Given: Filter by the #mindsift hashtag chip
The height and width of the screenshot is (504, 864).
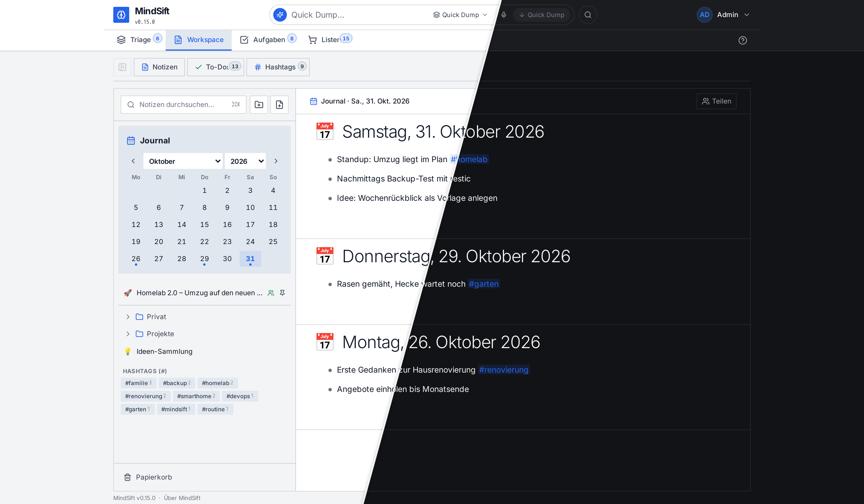Looking at the screenshot, I should tap(176, 409).
